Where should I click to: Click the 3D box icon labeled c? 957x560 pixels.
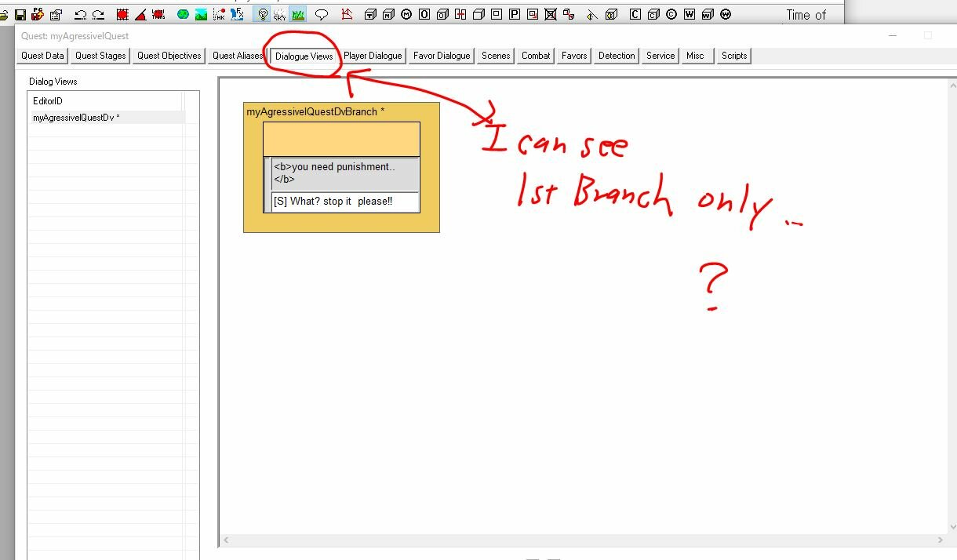pyautogui.click(x=653, y=15)
